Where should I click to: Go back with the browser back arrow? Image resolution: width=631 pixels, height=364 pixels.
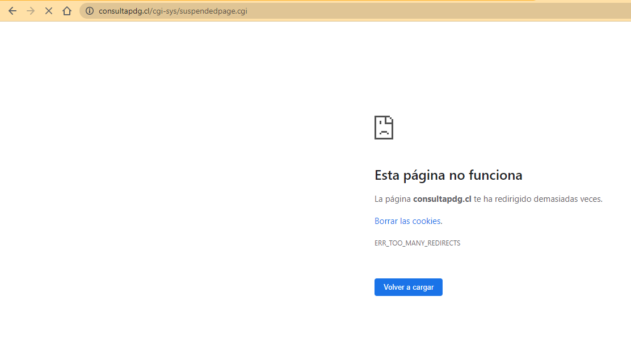point(12,11)
